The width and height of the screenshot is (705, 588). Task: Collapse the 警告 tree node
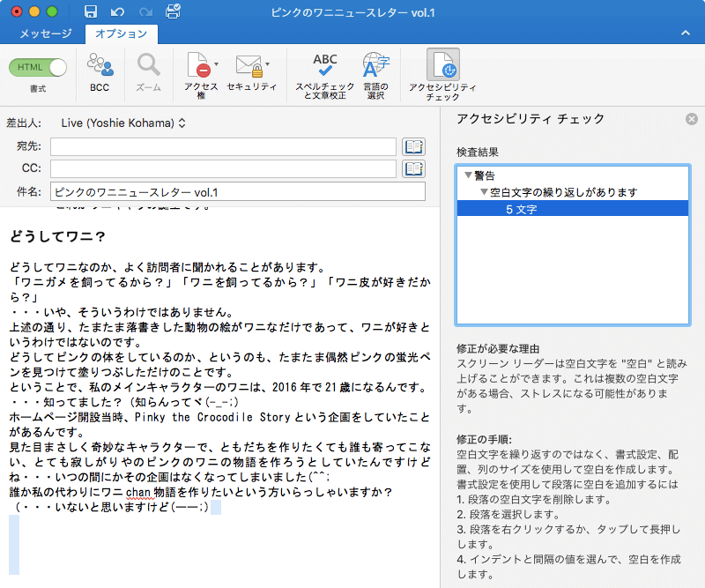coord(468,175)
